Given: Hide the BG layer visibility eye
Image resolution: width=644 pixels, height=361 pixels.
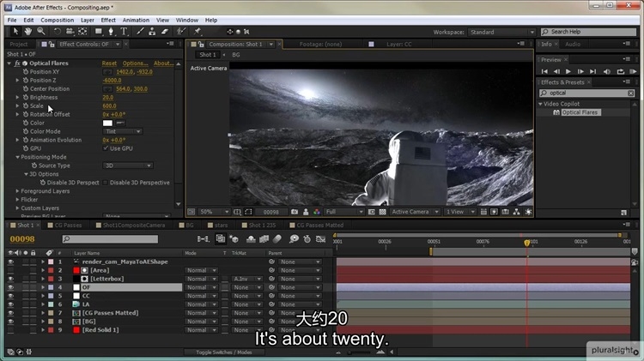Looking at the screenshot, I should pyautogui.click(x=10, y=322).
